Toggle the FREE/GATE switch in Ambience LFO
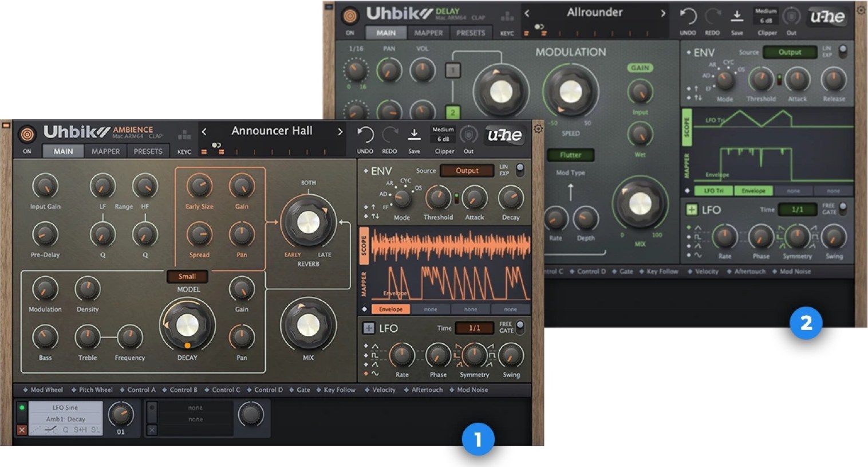Image resolution: width=868 pixels, height=467 pixels. 520,327
